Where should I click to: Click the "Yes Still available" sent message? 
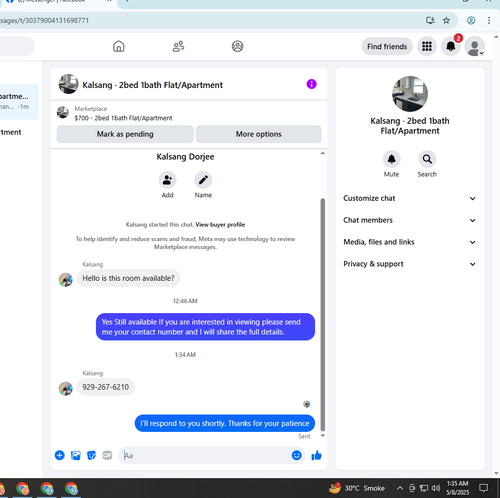pos(205,327)
